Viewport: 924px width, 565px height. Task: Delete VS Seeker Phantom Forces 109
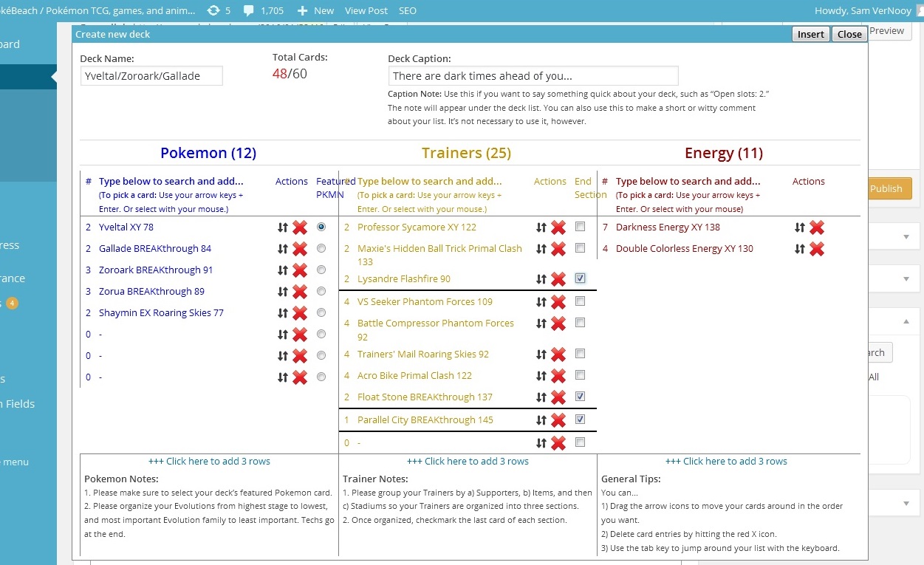[x=558, y=302]
